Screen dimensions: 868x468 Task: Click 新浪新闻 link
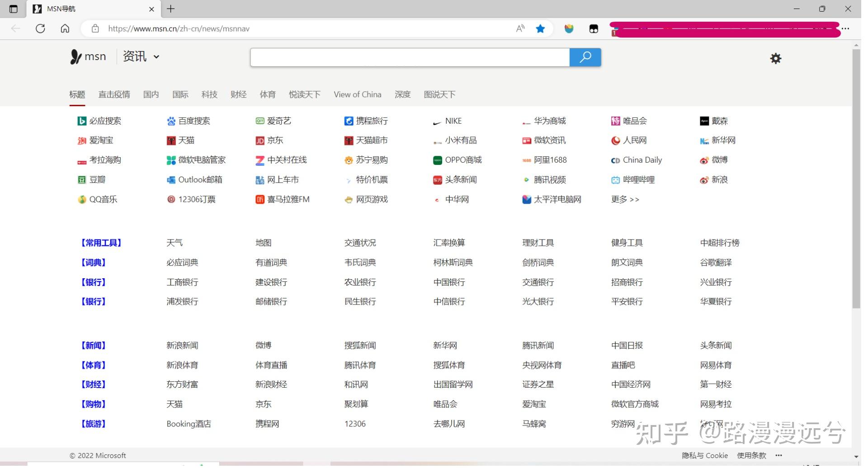(x=184, y=348)
